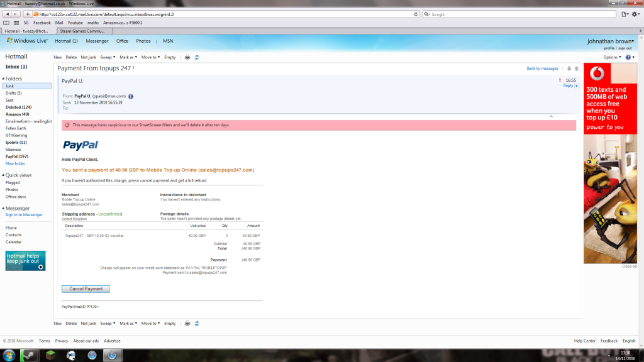
Task: Collapse the Quick views section
Action: pos(3,175)
